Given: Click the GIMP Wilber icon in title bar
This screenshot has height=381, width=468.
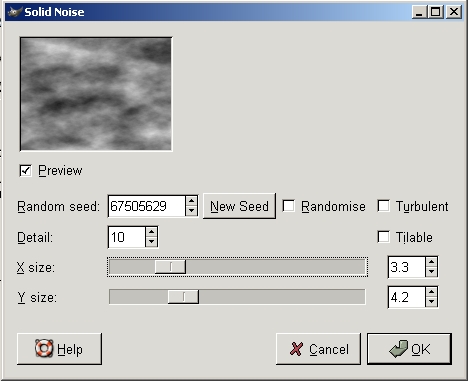Looking at the screenshot, I should [15, 12].
